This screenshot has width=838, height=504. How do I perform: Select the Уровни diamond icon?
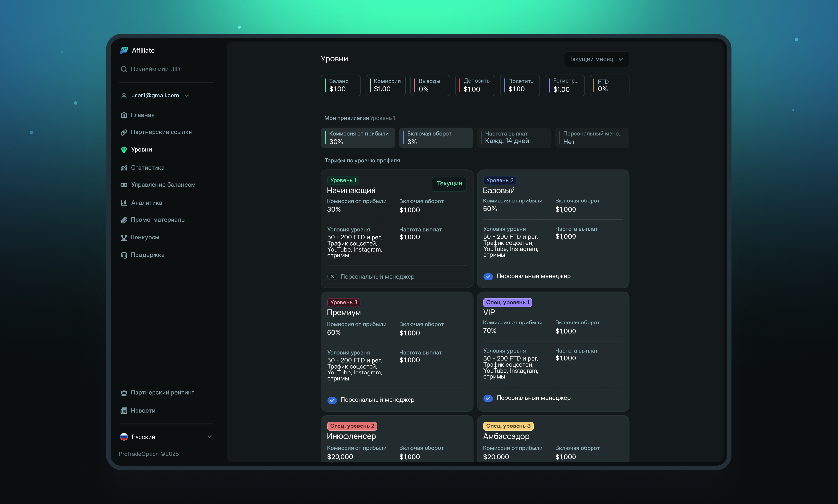[x=124, y=150]
